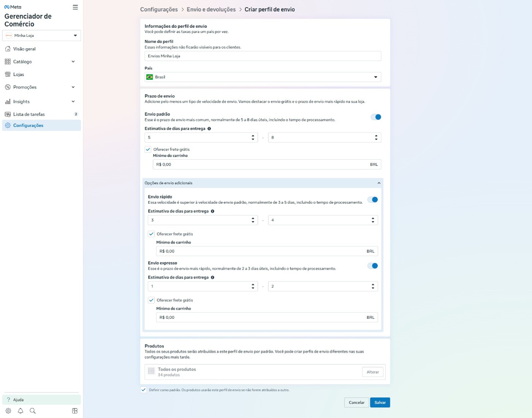Go to Lista de tarefas
The image size is (532, 418).
point(29,114)
